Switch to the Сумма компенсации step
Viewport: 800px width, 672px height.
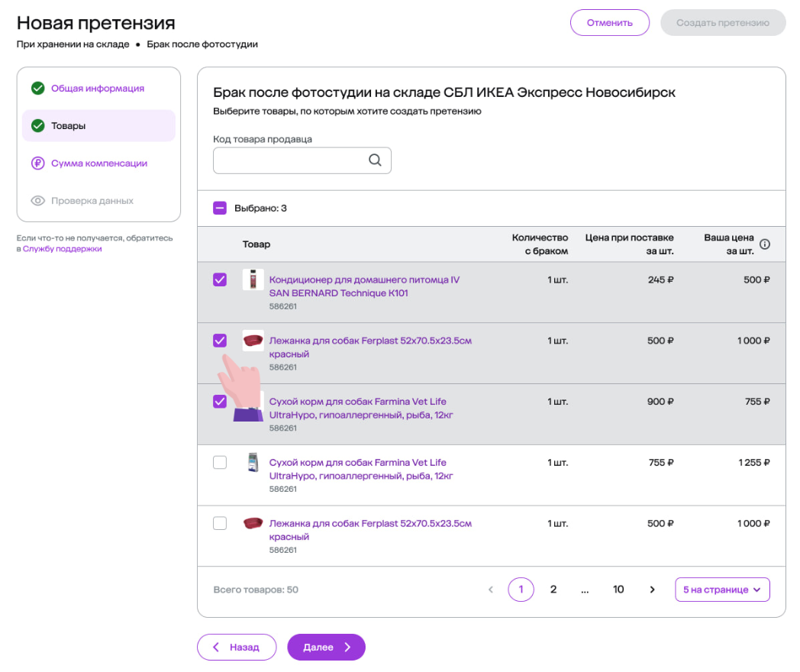(99, 163)
